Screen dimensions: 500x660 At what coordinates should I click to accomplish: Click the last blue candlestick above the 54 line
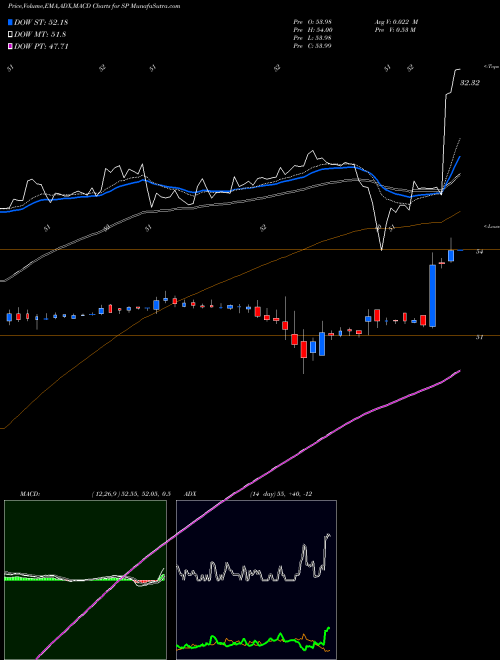[x=451, y=255]
